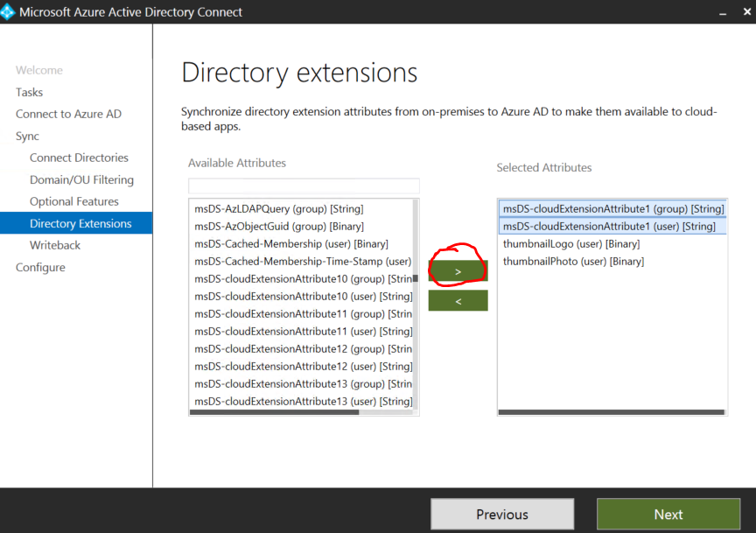Click the Available Attributes horizontal scrollbar
756x533 pixels.
(x=275, y=412)
